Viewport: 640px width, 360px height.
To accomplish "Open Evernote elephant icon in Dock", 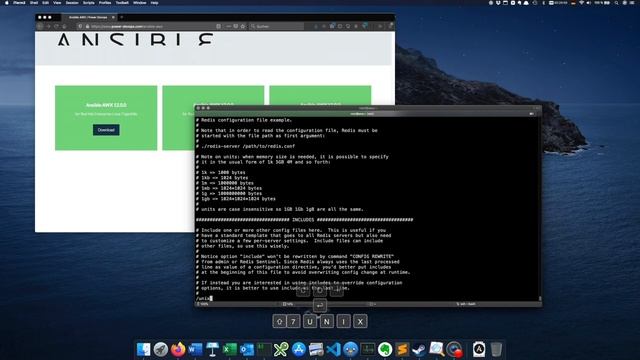I will tap(385, 349).
